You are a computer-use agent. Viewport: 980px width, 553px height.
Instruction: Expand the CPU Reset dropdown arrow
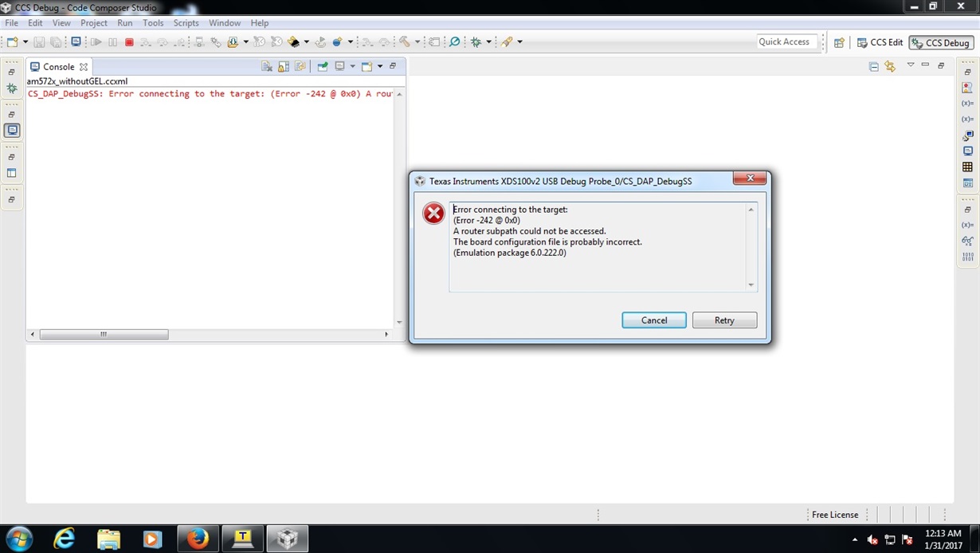point(307,41)
